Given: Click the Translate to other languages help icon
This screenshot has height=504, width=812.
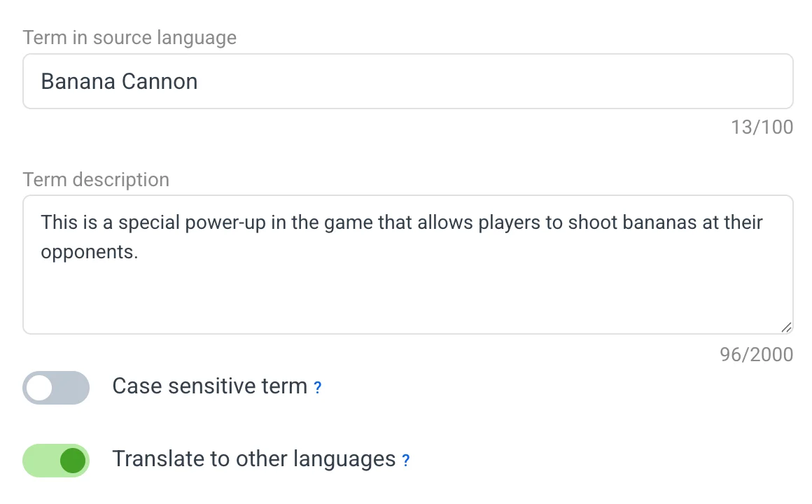Looking at the screenshot, I should pos(405,461).
